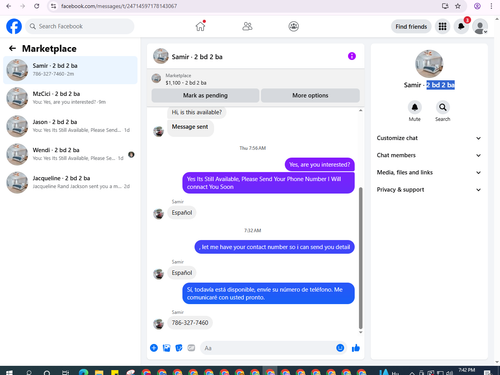This screenshot has height=375, width=500.
Task: Click the Mark as pending button
Action: coord(205,95)
